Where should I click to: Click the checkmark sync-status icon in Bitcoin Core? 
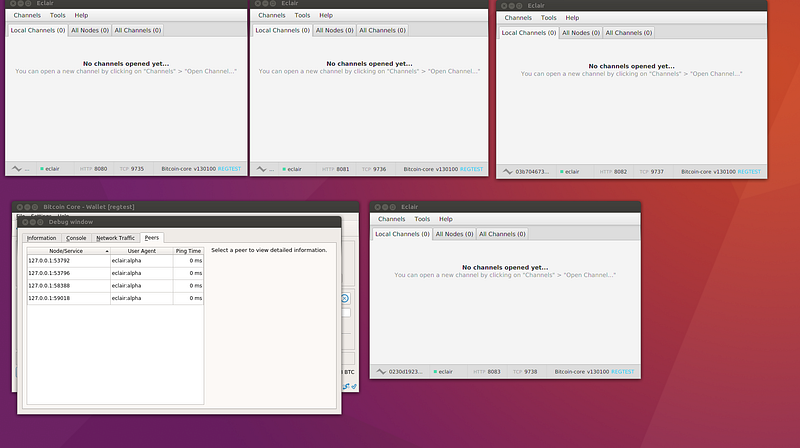pos(354,386)
